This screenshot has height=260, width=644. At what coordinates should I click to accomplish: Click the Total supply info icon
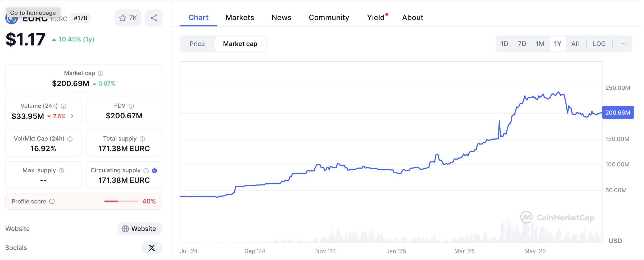point(142,139)
